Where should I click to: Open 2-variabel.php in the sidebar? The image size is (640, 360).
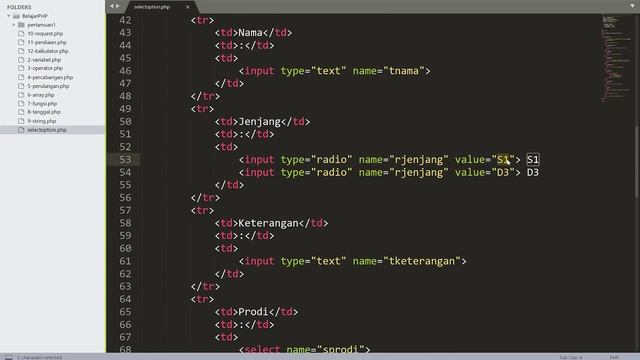coord(44,60)
